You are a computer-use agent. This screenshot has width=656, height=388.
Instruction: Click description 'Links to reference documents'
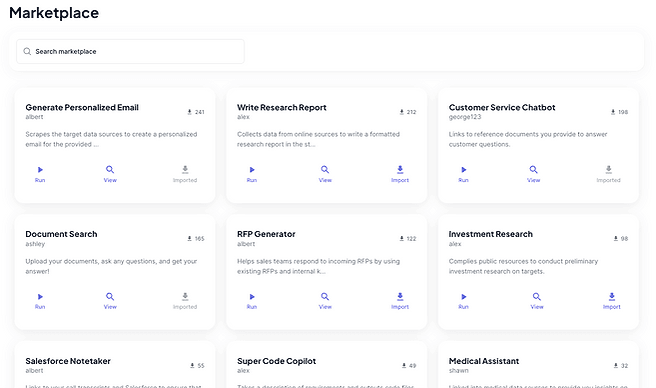(x=528, y=139)
